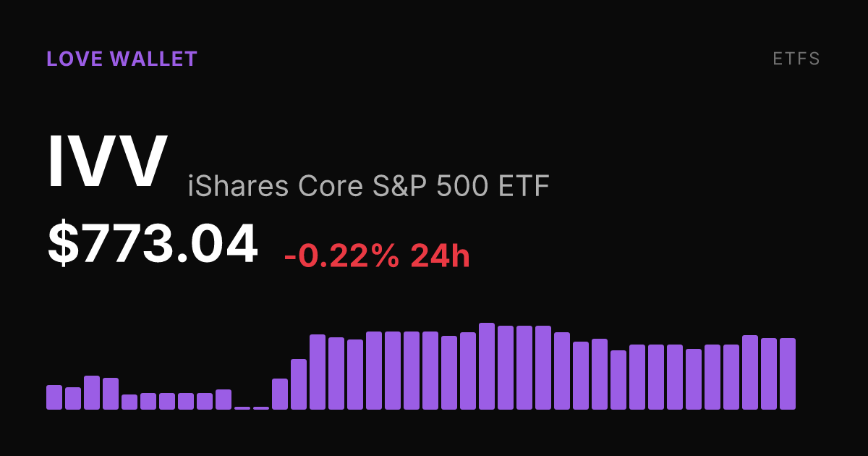Click the $773.04 price value
Viewport: 868px width, 456px height.
(x=153, y=244)
